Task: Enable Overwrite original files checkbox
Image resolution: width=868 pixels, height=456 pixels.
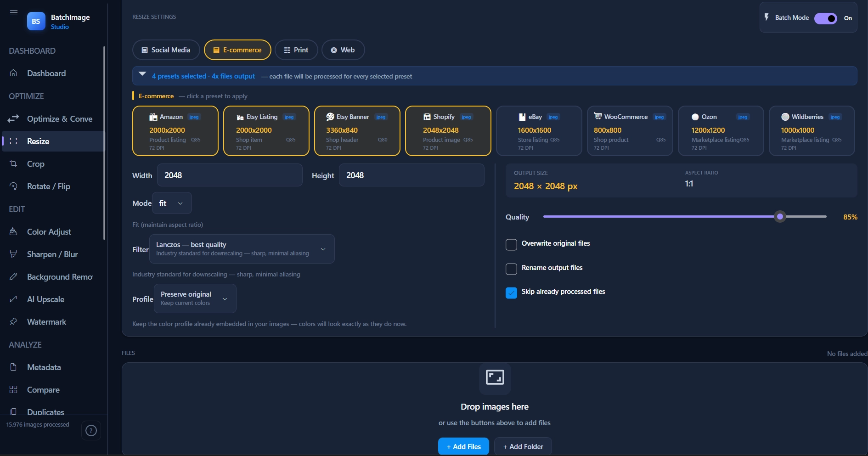Action: pos(511,244)
